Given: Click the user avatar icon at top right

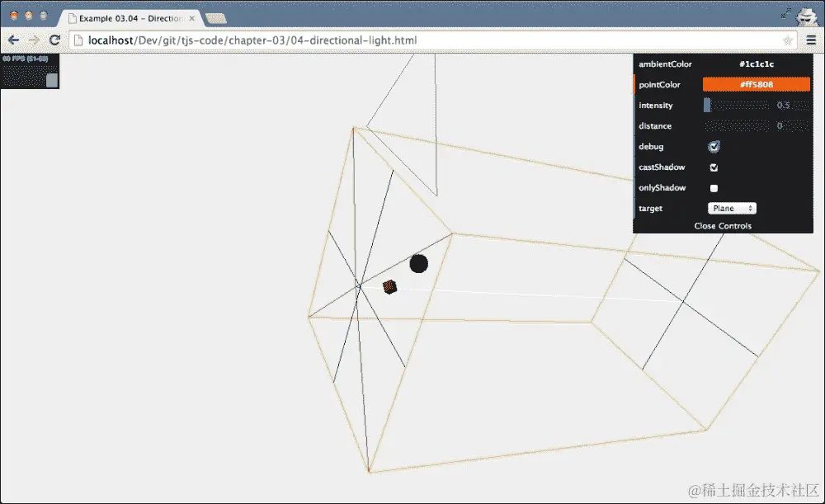Looking at the screenshot, I should pyautogui.click(x=807, y=16).
